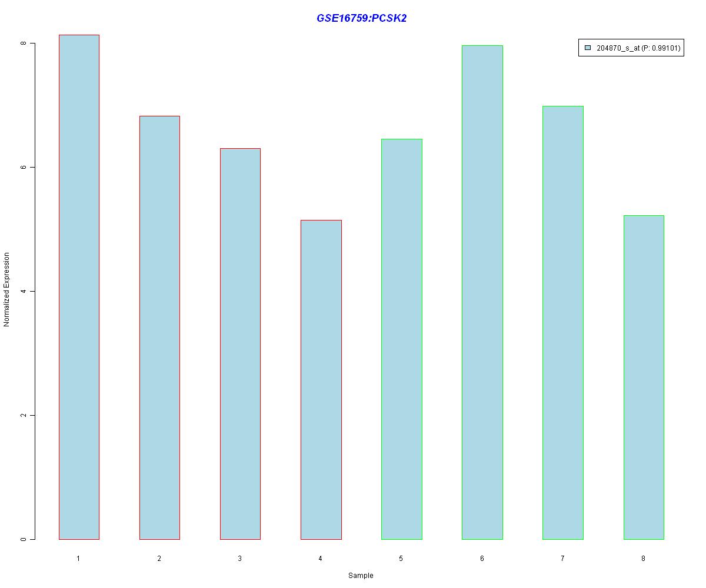The height and width of the screenshot is (588, 706).
Task: Pick the green-outlined bar for sample 7
Action: coord(563,322)
